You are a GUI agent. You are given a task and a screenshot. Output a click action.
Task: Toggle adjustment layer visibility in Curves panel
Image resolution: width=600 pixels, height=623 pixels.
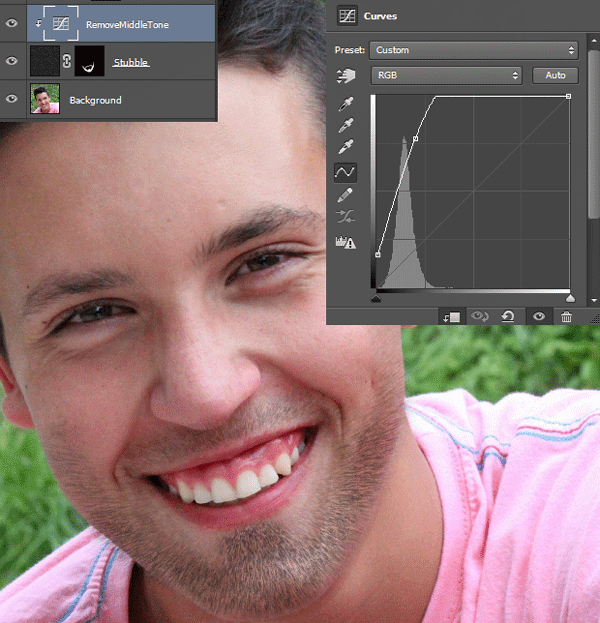538,316
